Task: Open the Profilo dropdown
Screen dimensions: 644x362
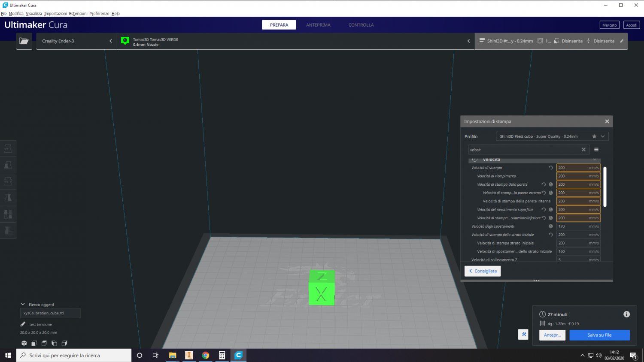Action: [x=552, y=136]
